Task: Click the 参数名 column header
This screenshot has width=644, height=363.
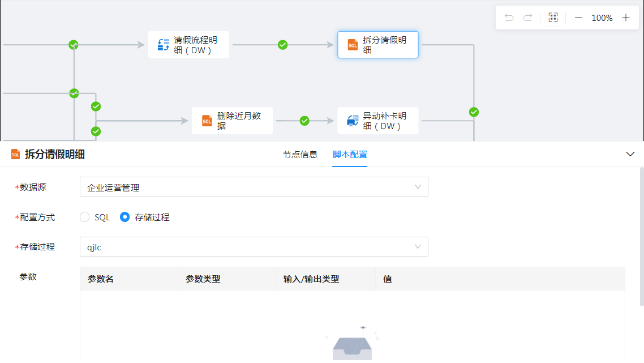Action: [101, 279]
